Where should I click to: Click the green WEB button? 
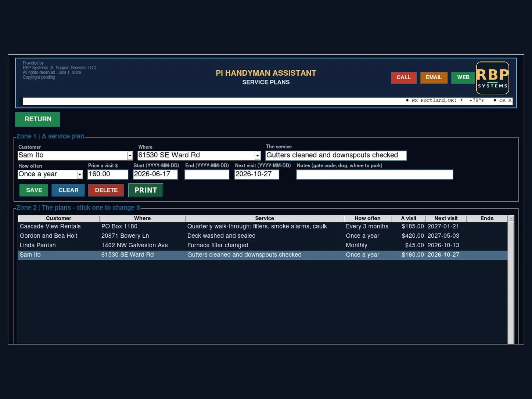[463, 78]
